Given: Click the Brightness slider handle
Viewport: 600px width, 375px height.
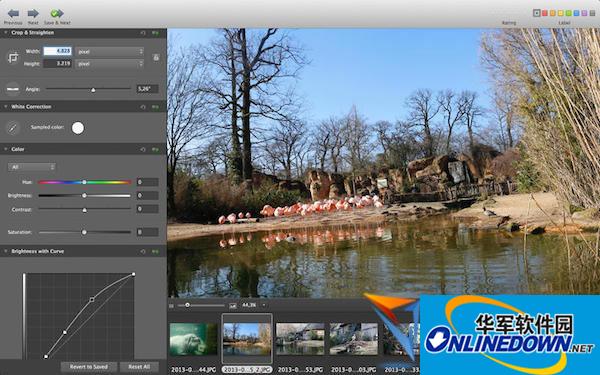Looking at the screenshot, I should coord(84,196).
